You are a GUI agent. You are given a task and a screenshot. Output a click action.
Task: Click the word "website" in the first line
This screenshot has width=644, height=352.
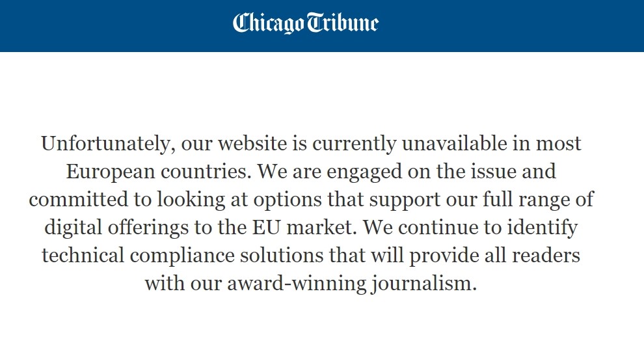click(252, 144)
